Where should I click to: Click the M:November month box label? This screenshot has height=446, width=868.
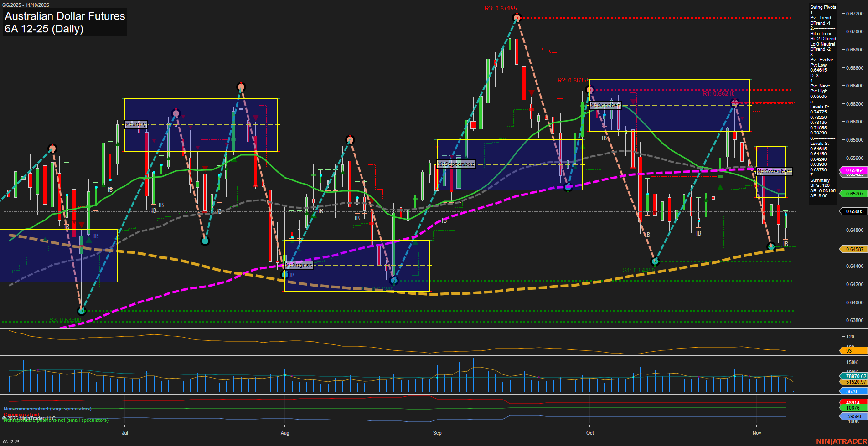tap(774, 171)
